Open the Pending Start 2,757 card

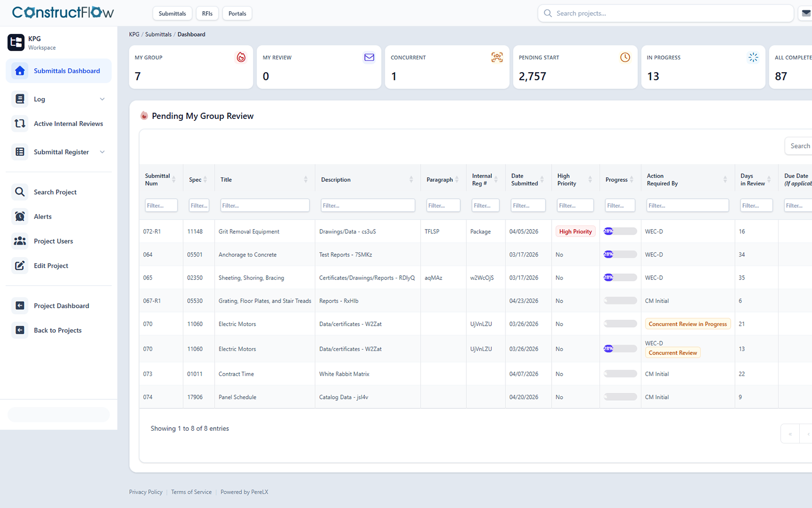click(x=575, y=67)
